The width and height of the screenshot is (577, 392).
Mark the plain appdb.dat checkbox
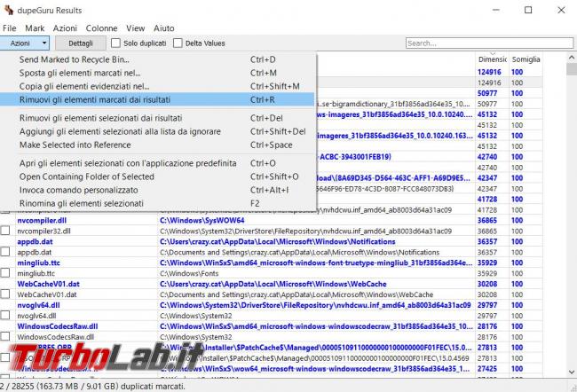pyautogui.click(x=5, y=252)
